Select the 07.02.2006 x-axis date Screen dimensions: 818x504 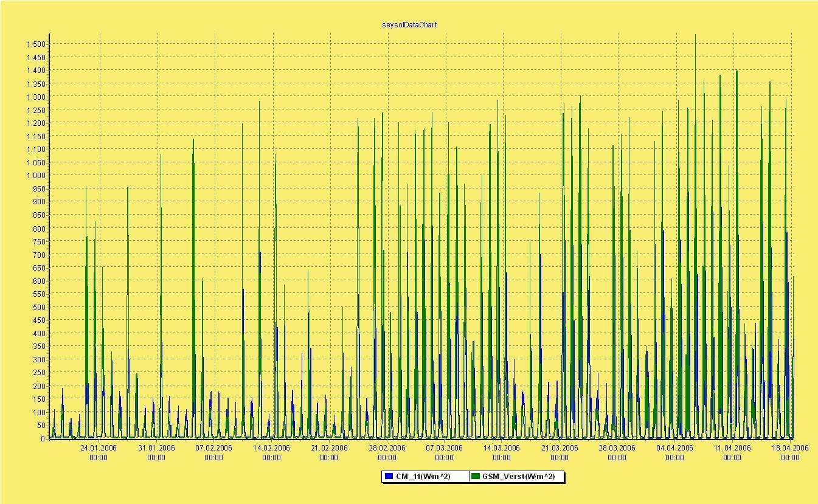point(213,448)
